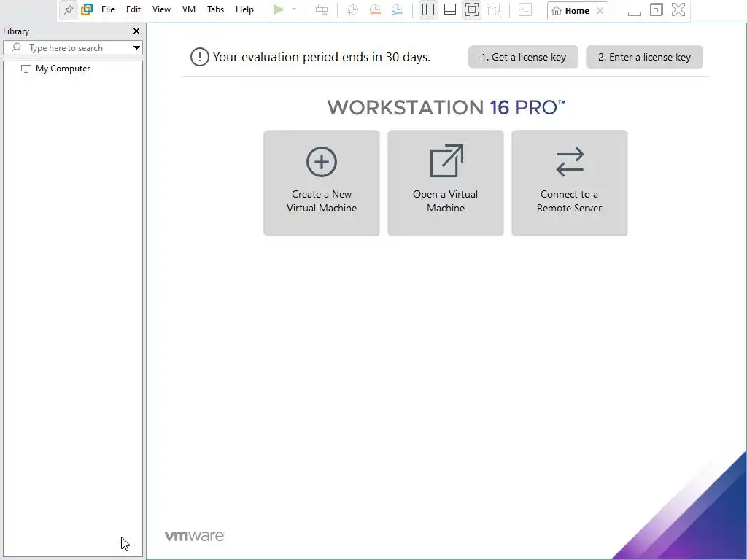Click Send Ctrl+Alt+Del toolbar icon
Image resolution: width=747 pixels, height=560 pixels.
point(322,9)
